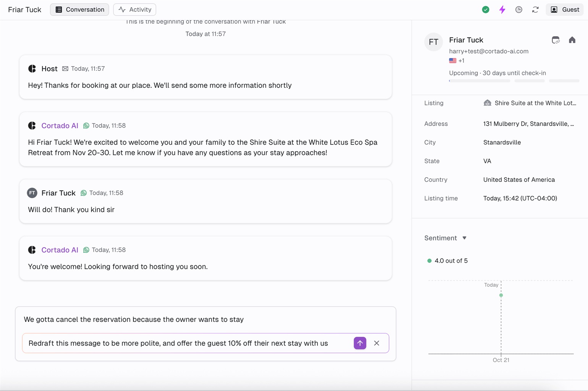The width and height of the screenshot is (588, 391).
Task: Click the Shire Suite listing name
Action: pyautogui.click(x=535, y=103)
